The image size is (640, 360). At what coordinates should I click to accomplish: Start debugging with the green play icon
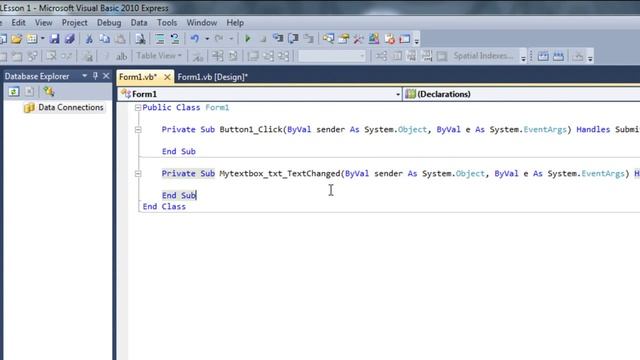click(x=247, y=39)
